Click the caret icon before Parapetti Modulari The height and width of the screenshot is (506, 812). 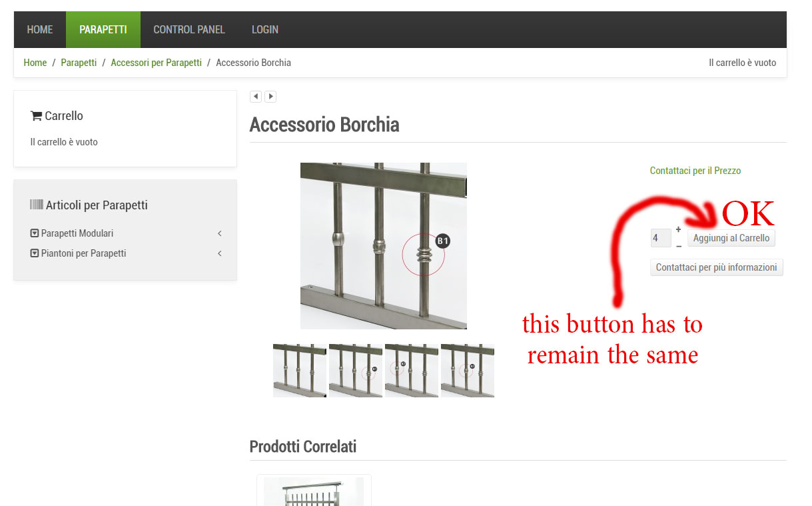pyautogui.click(x=35, y=233)
